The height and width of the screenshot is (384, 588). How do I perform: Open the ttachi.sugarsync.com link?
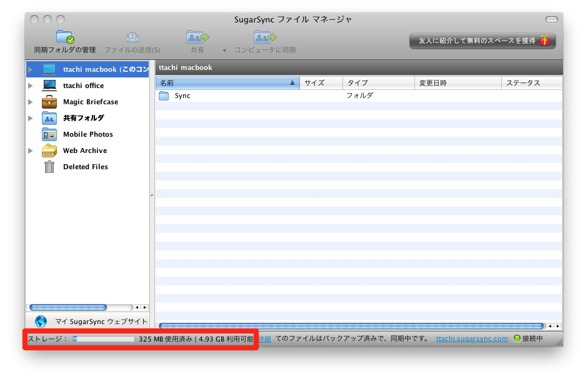472,338
